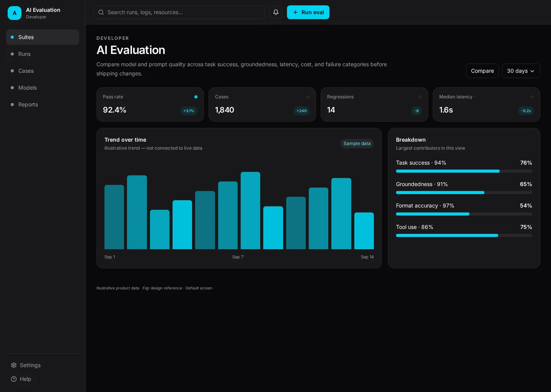Click the 1,840 cases value
The height and width of the screenshot is (392, 551).
click(x=225, y=110)
